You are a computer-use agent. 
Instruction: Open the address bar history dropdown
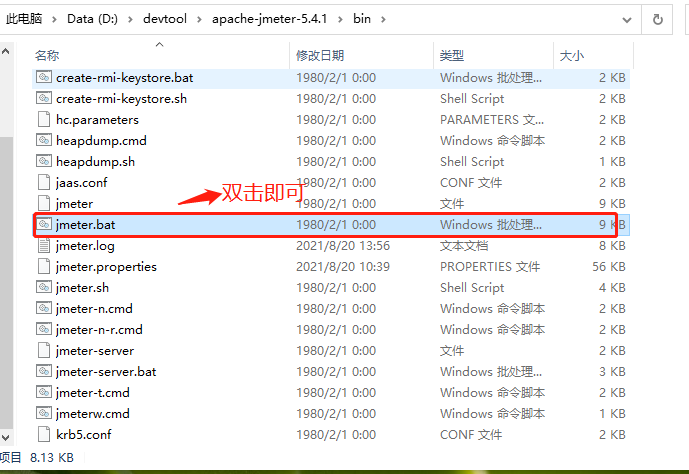coord(627,20)
